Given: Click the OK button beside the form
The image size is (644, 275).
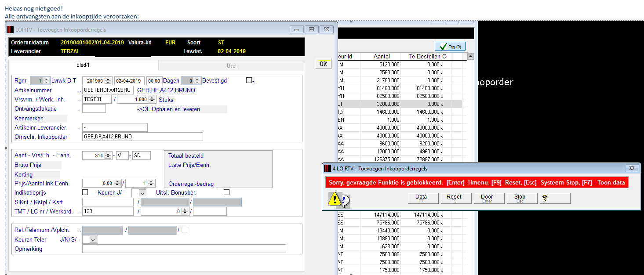Looking at the screenshot, I should click(324, 64).
